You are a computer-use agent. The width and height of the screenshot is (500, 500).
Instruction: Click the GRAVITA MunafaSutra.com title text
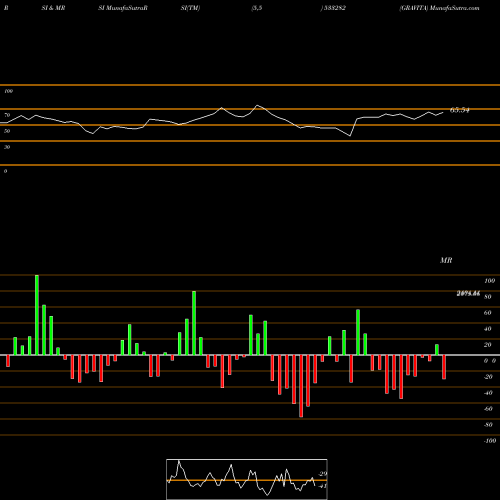pyautogui.click(x=439, y=8)
